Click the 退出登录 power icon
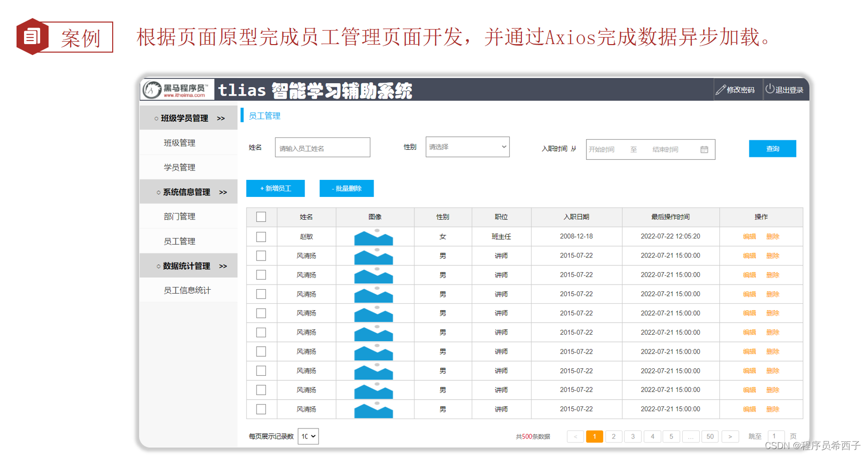 pyautogui.click(x=770, y=89)
